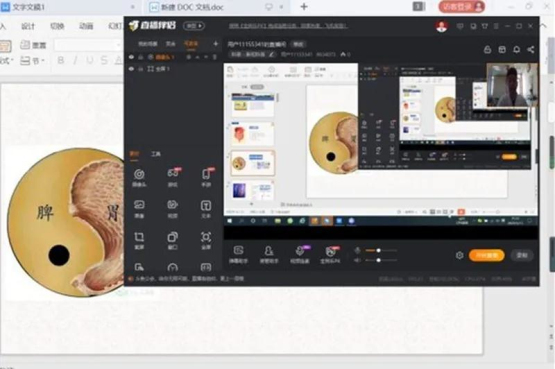This screenshot has width=555, height=369.
Task: Click the 录制 record button
Action: click(522, 255)
